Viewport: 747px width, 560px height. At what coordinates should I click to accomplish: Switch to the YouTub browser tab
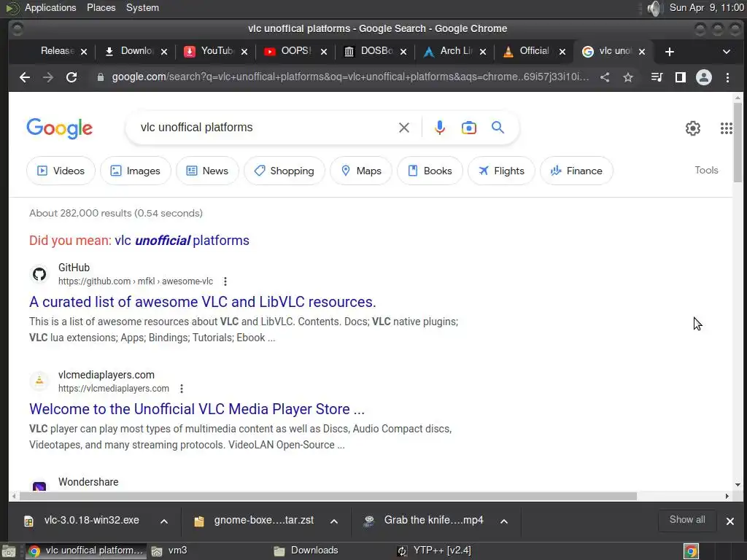pyautogui.click(x=209, y=51)
